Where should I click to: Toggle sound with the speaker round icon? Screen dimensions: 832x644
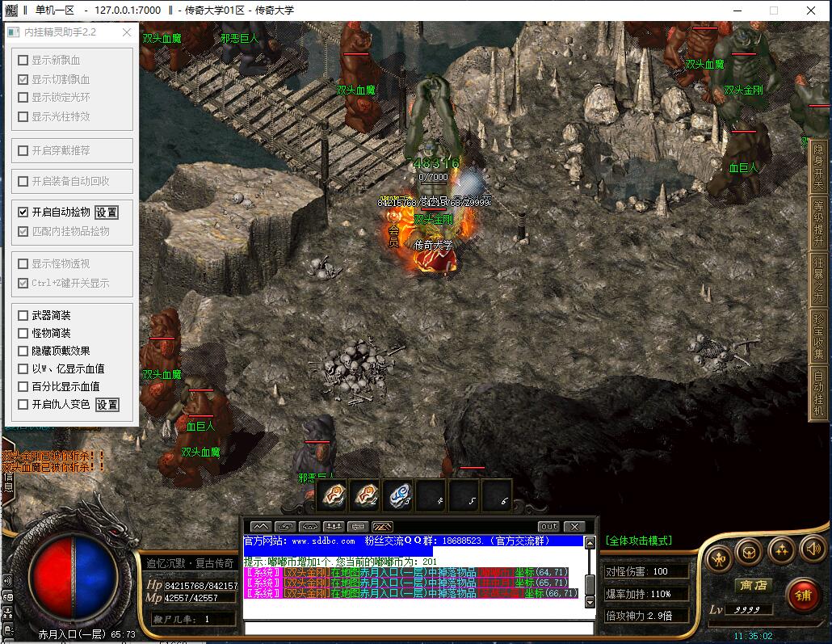tap(813, 549)
